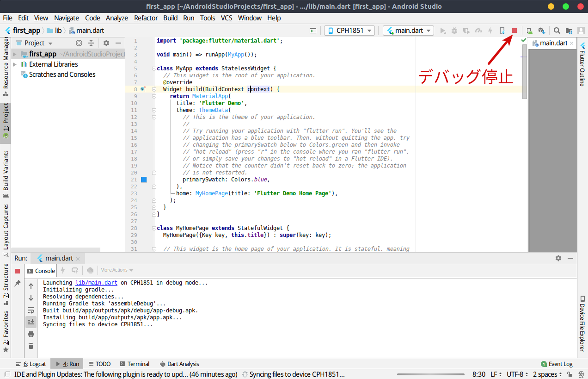Open the CPH1851 device selector dropdown

tap(349, 31)
